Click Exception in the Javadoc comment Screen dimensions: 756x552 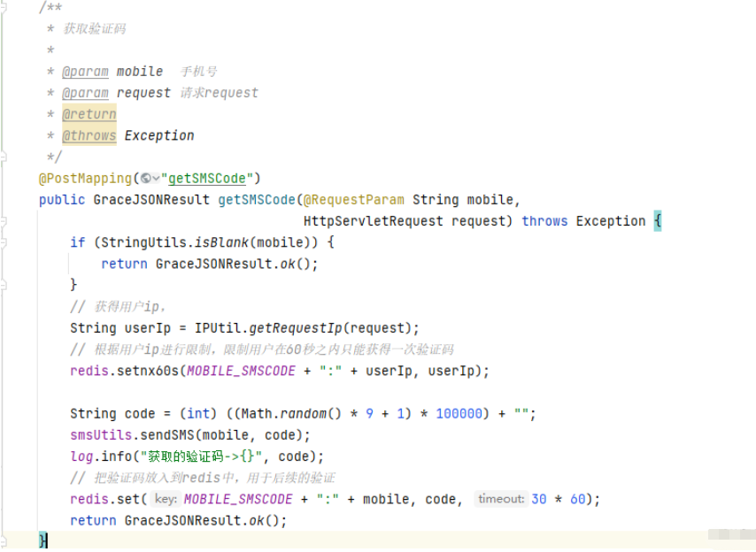tap(159, 135)
